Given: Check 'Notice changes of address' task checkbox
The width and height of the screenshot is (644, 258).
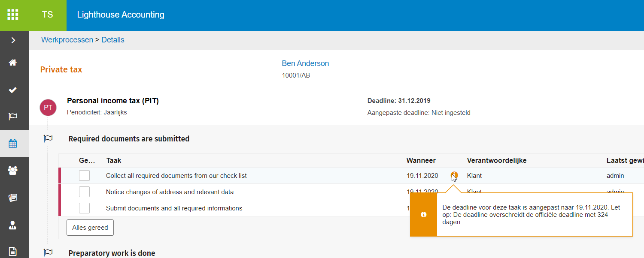Looking at the screenshot, I should pyautogui.click(x=85, y=192).
